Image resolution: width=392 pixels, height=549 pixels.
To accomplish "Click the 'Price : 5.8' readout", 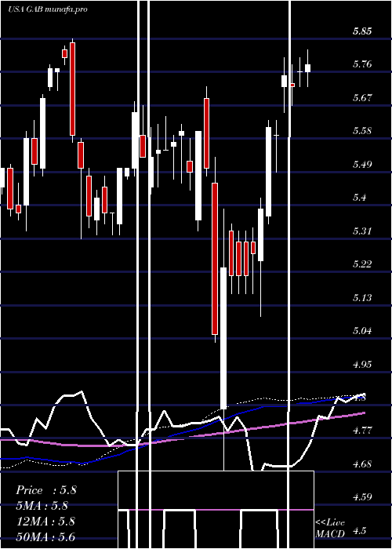I will (45, 490).
